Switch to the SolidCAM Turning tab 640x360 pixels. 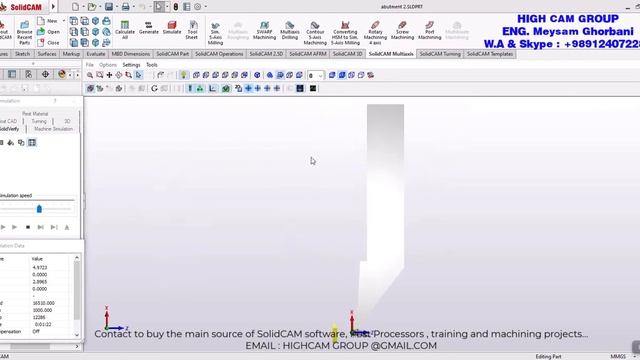pyautogui.click(x=440, y=54)
